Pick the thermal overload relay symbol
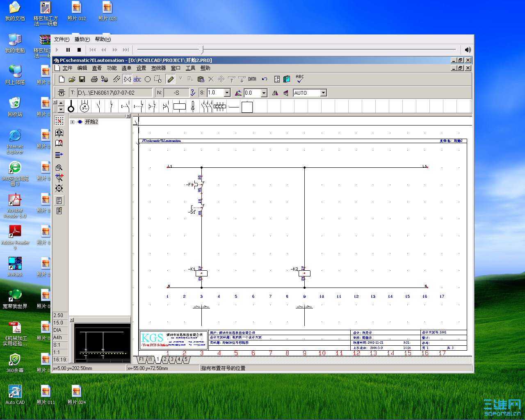This screenshot has width=525, height=420. pos(220,107)
